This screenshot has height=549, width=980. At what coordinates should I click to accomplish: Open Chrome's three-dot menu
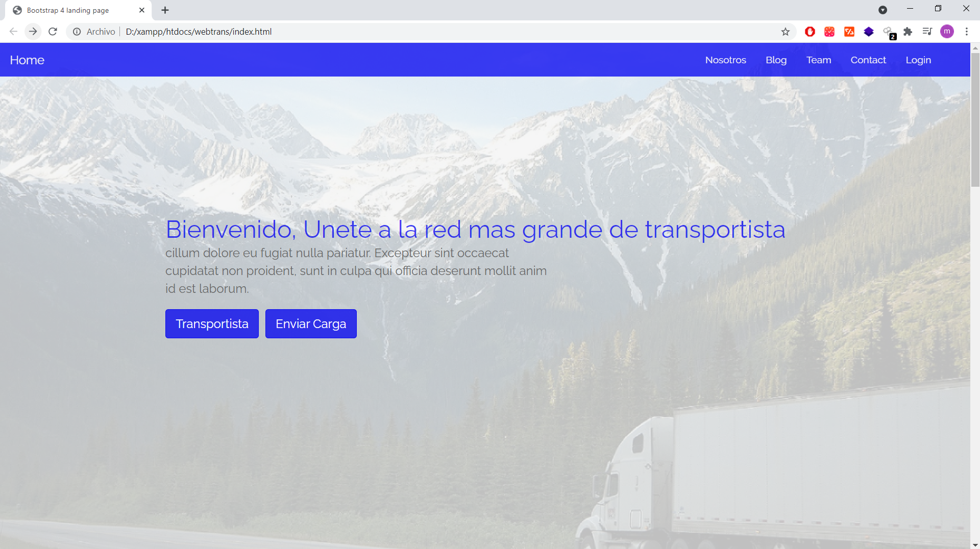pos(967,32)
